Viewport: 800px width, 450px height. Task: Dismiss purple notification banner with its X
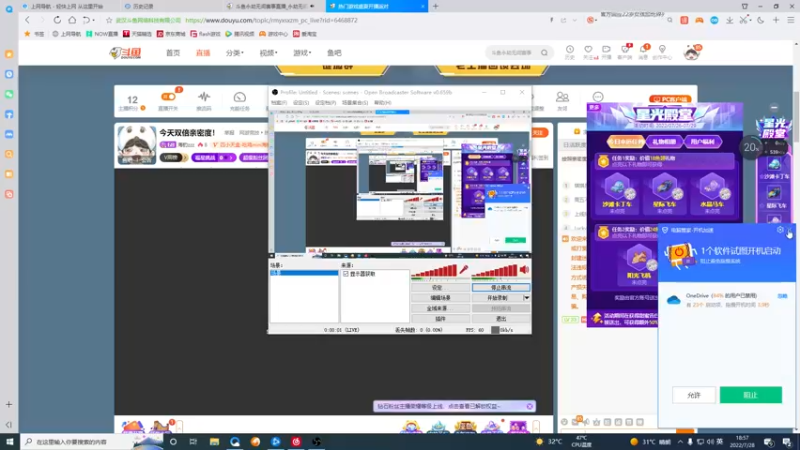530,406
